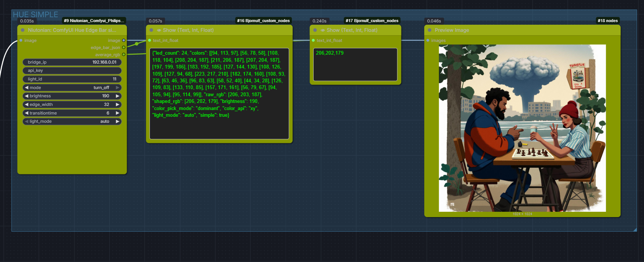Click the empty api_key field
644x262 pixels.
72,70
